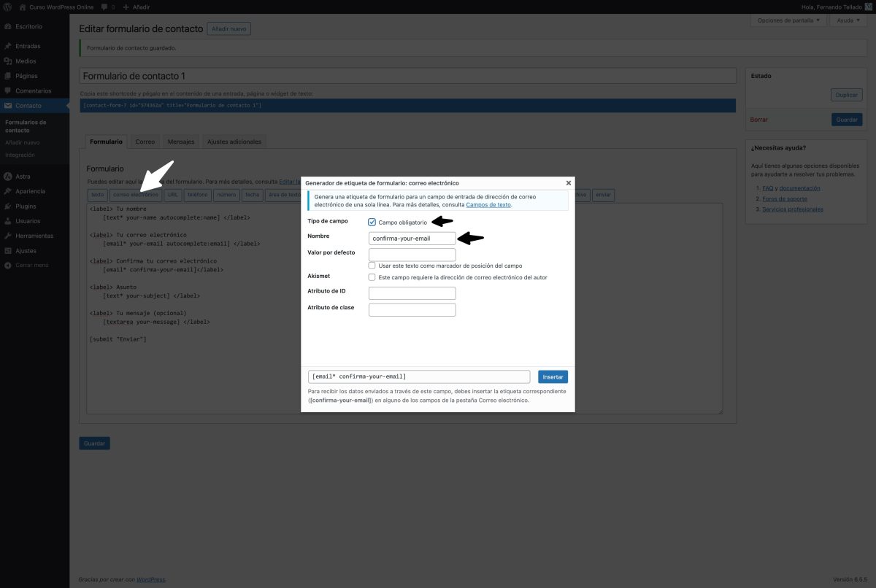The height and width of the screenshot is (588, 876).
Task: Check the Akismet author email requirement option
Action: tap(372, 276)
